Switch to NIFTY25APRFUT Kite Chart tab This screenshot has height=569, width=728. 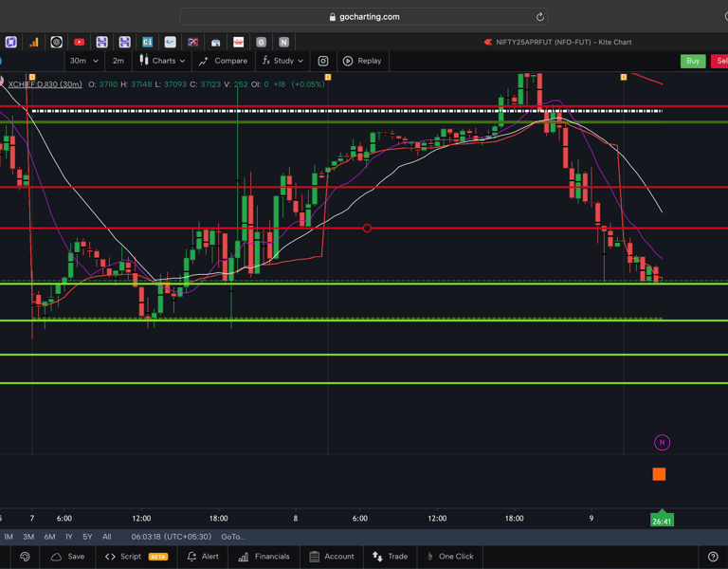point(557,43)
